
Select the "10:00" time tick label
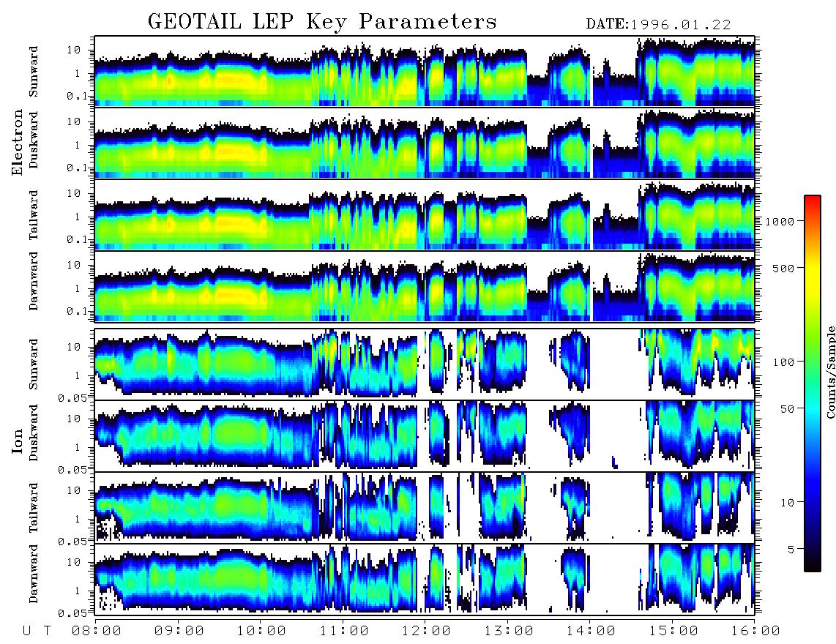click(x=261, y=632)
